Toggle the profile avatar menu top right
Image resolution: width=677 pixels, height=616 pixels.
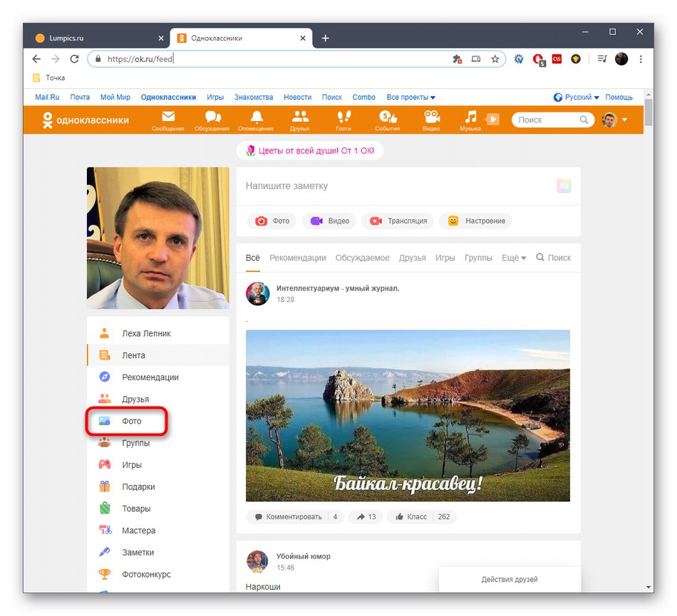tap(609, 120)
